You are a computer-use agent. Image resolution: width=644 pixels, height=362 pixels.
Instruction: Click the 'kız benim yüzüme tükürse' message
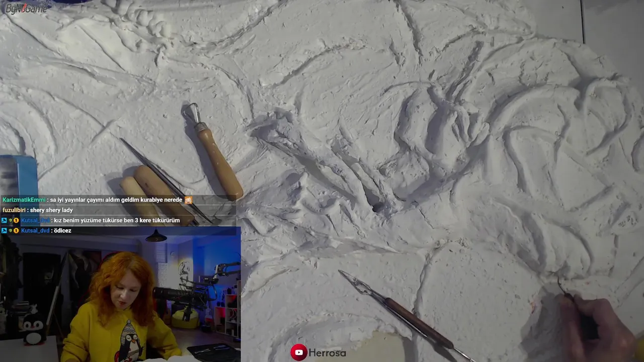click(117, 221)
